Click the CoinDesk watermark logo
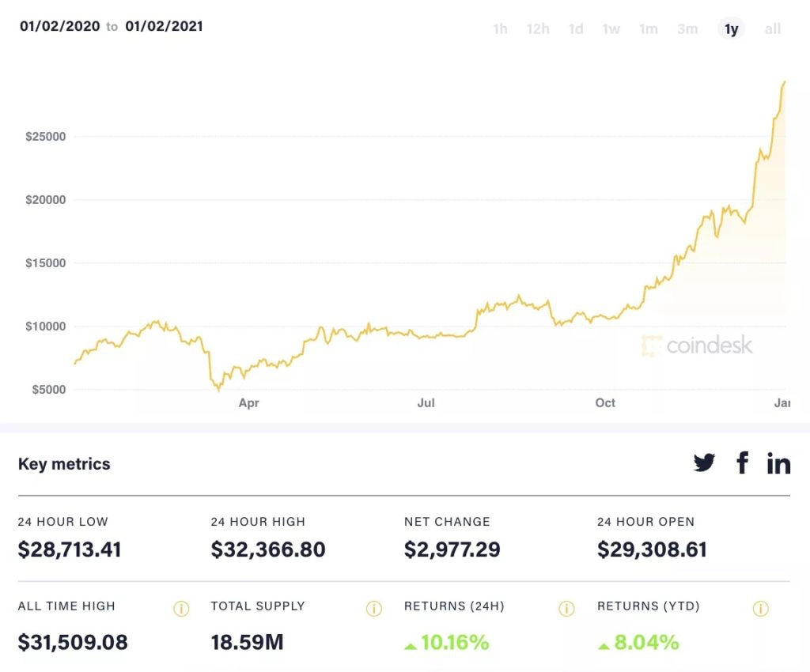Image resolution: width=810 pixels, height=672 pixels. click(697, 345)
